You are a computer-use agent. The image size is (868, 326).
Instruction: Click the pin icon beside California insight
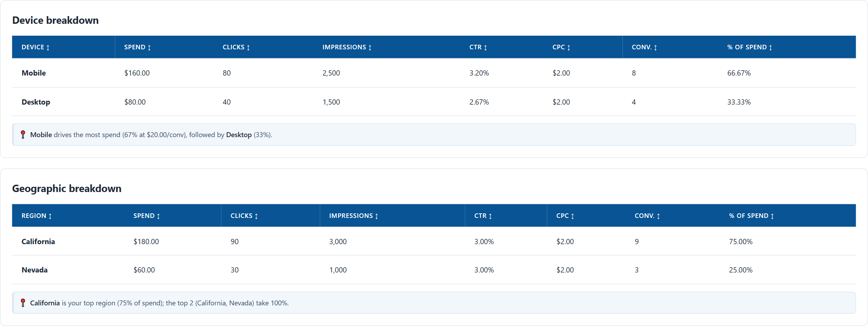click(23, 303)
